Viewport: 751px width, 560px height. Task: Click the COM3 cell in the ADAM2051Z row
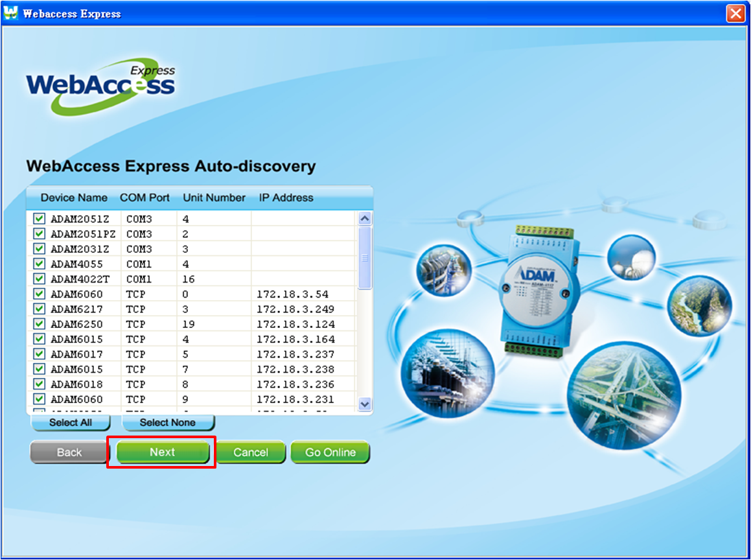(139, 220)
